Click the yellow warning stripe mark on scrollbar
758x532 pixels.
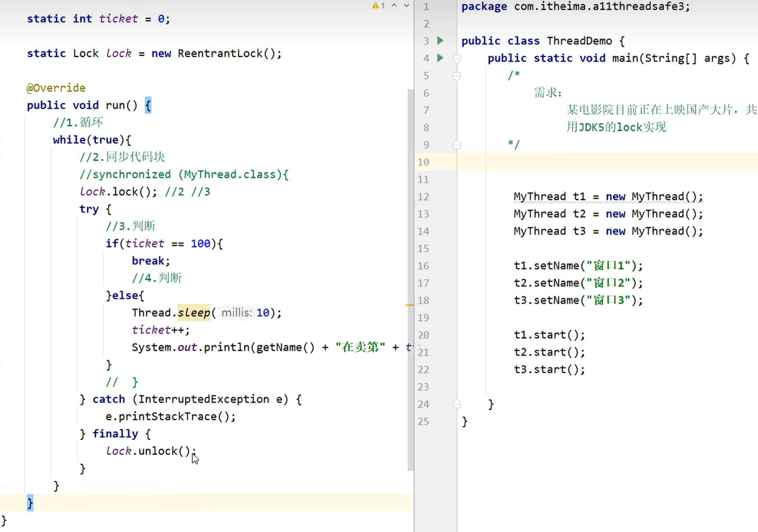(x=409, y=305)
